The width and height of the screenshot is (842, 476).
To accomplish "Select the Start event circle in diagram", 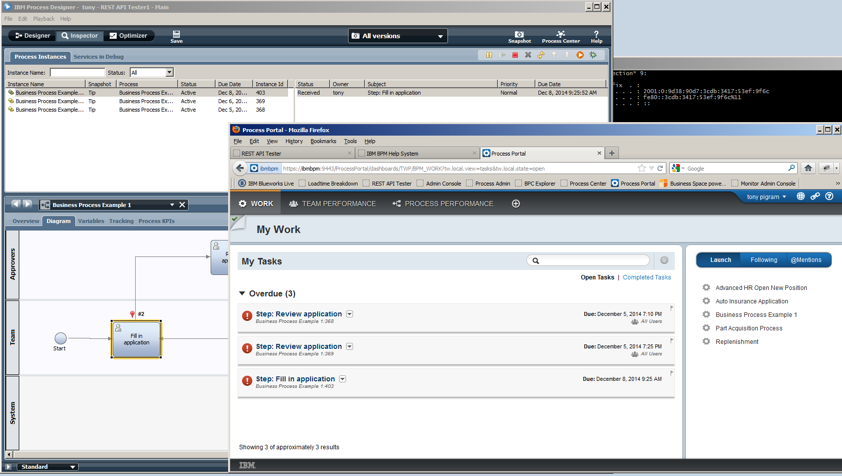I will [x=61, y=338].
